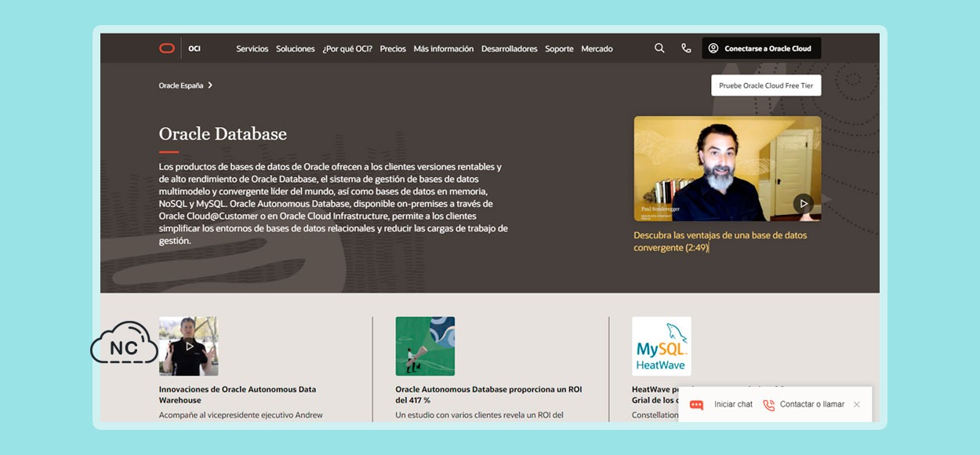Click the Oracle España breadcrumb
The image size is (980, 455).
[x=181, y=86]
